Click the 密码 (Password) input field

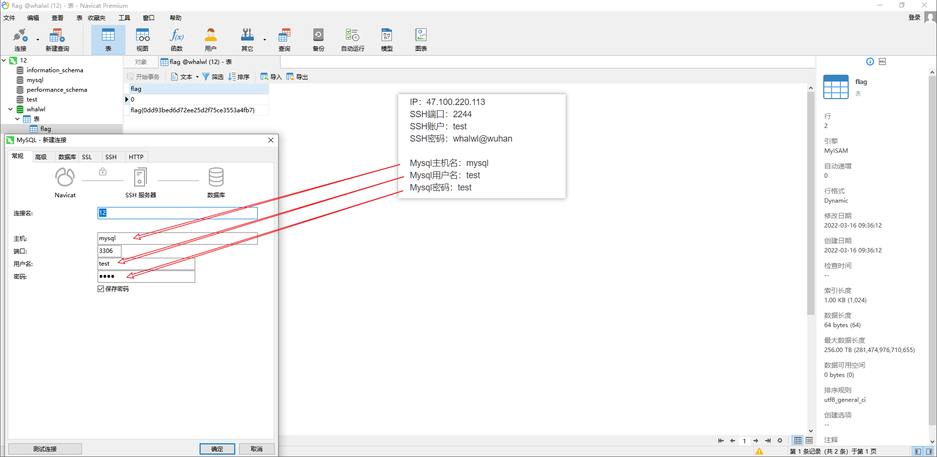tap(146, 277)
